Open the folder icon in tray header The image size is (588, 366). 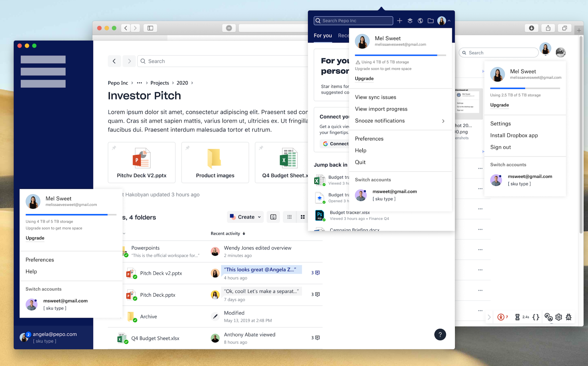[x=430, y=21]
